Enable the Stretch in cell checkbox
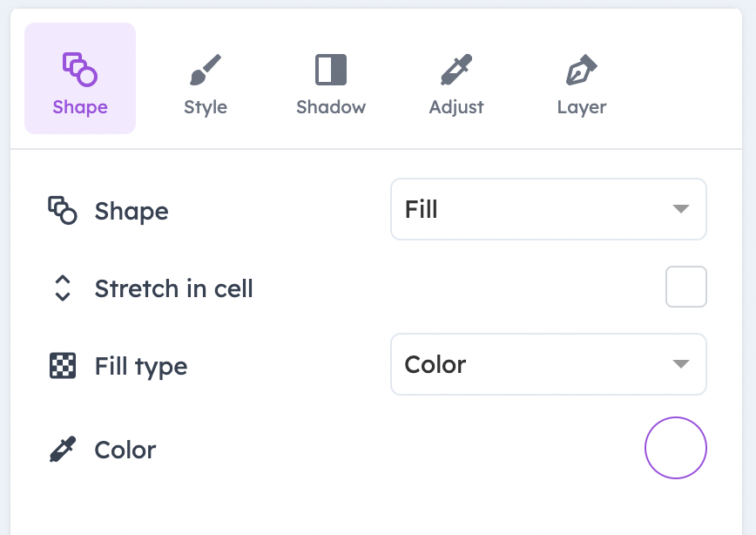Screen dimensions: 756x535 pos(686,287)
